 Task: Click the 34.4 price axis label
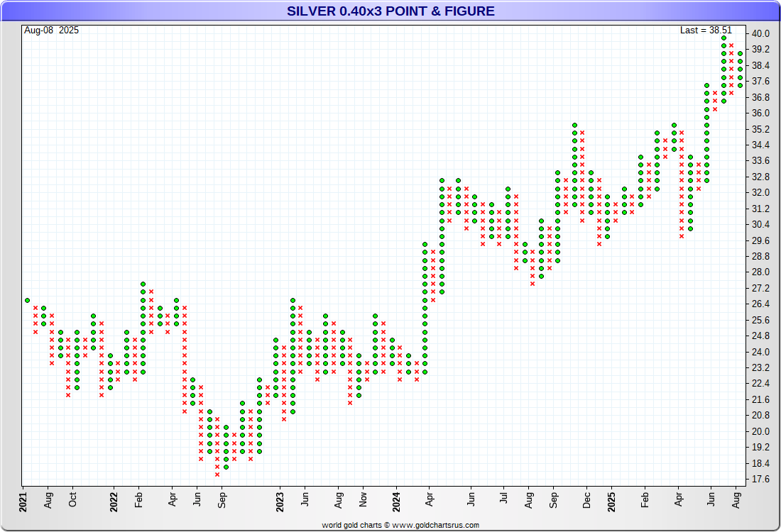pyautogui.click(x=760, y=145)
